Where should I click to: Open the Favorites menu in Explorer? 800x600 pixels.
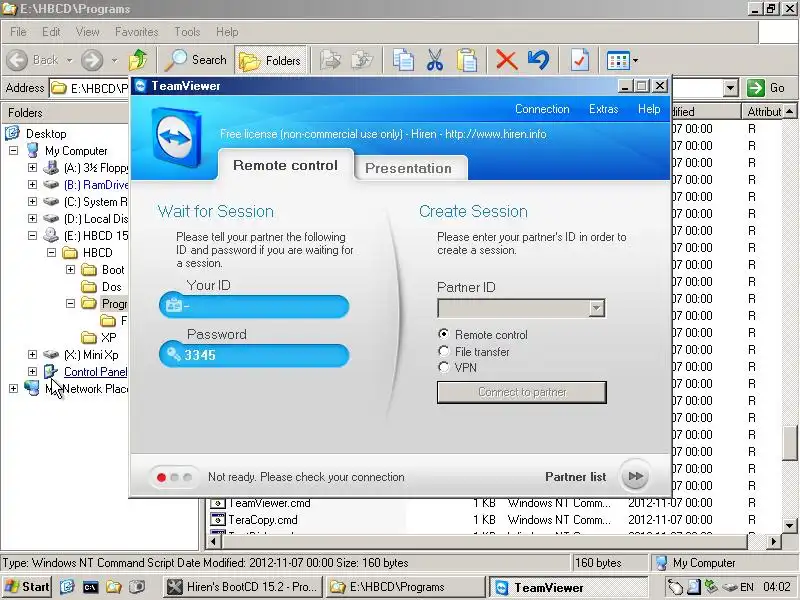(136, 32)
